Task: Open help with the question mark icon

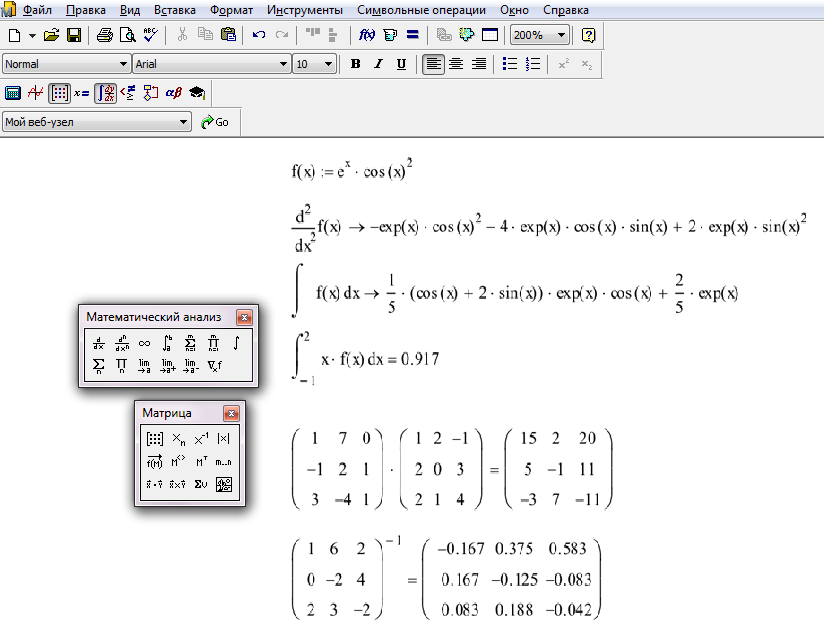Action: pos(589,35)
